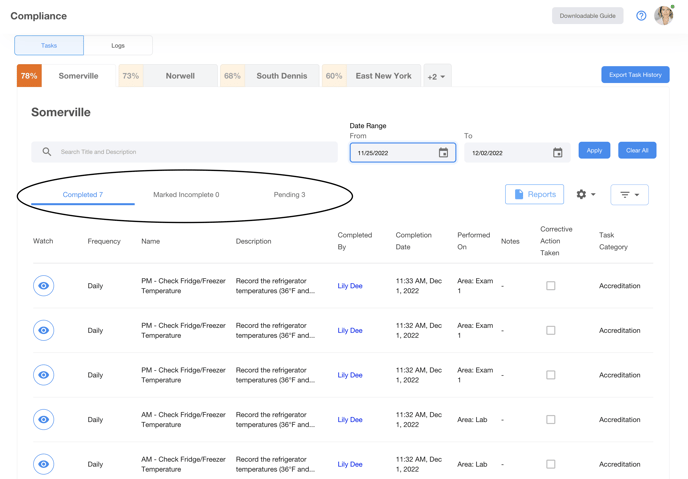Open Lily Dee link in the first row
688x479 pixels.
[350, 286]
